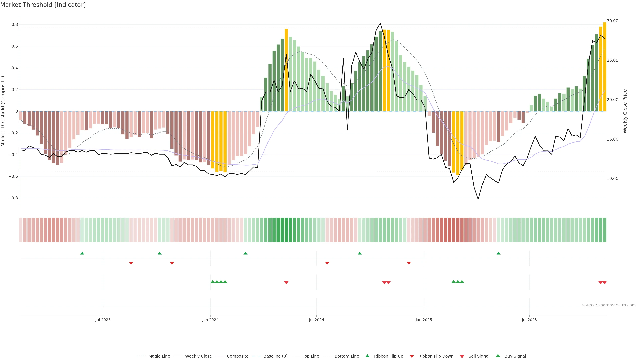Click the last ribbon flip up marker before Jul 2025
644x362 pixels.
498,253
